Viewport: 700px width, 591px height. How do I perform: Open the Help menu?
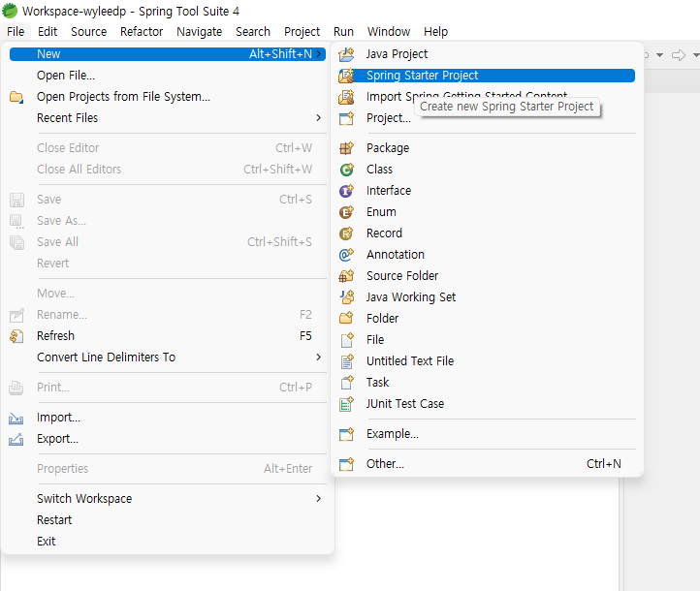point(435,32)
